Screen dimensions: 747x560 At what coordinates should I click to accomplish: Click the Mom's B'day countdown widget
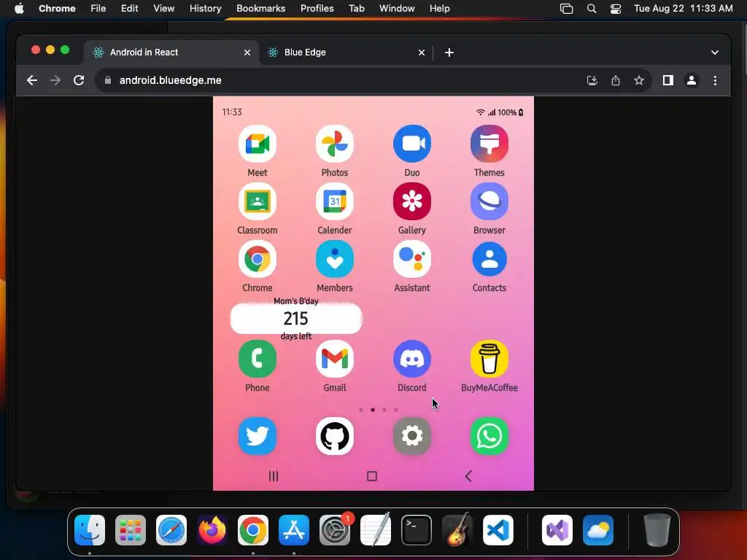coord(296,319)
